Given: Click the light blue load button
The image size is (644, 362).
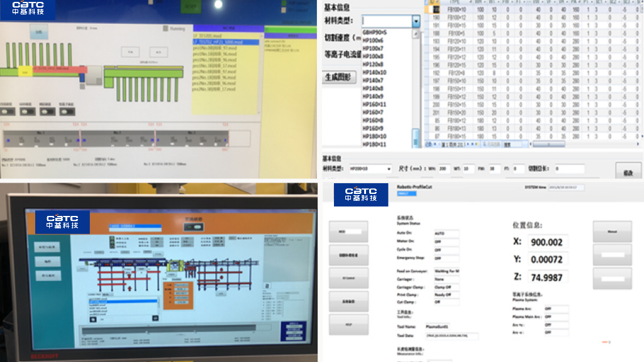Looking at the screenshot, I should (38, 30).
